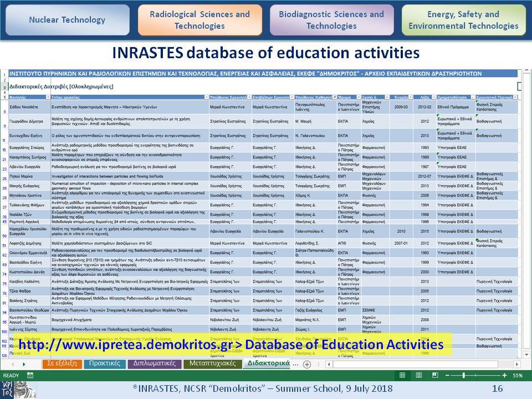The image size is (532, 399).
Task: Open the Ερευνητική Περιοχή filter dropdown
Action: click(515, 98)
